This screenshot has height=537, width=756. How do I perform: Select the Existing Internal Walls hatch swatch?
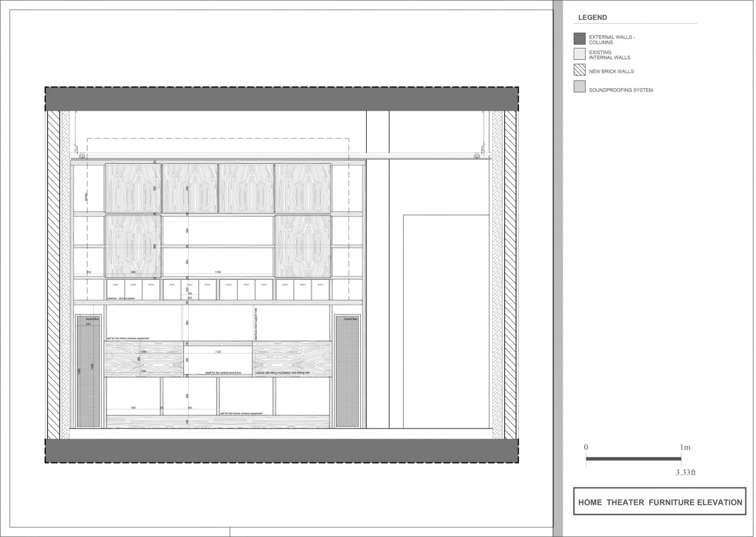click(579, 54)
